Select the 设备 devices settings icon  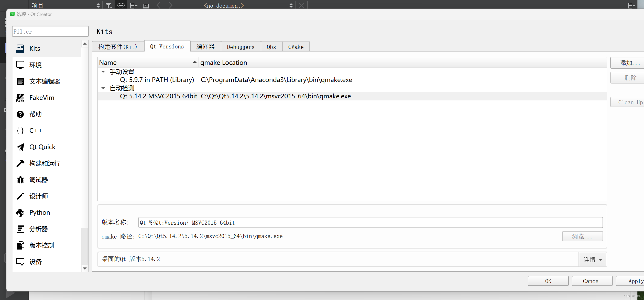pos(36,262)
